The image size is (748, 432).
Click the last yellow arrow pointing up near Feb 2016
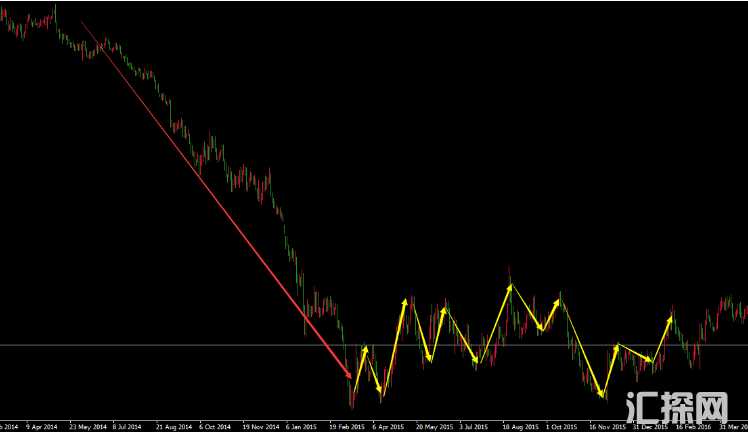tap(663, 337)
